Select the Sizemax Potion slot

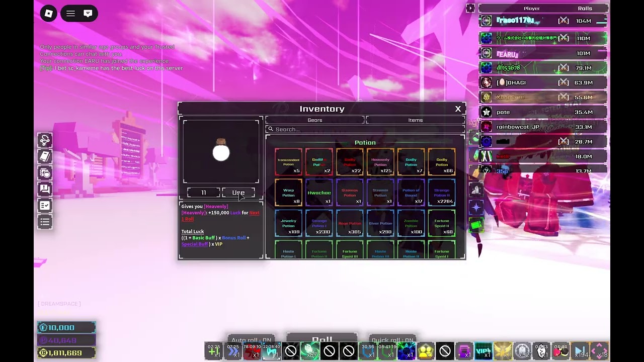coord(350,193)
